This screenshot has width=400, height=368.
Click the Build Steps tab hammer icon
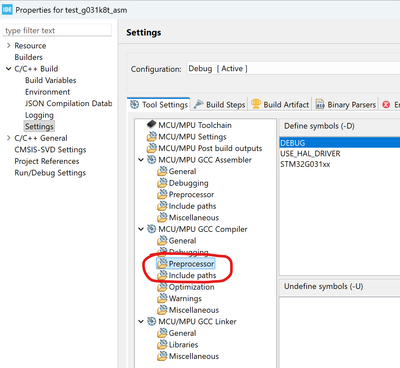click(198, 104)
